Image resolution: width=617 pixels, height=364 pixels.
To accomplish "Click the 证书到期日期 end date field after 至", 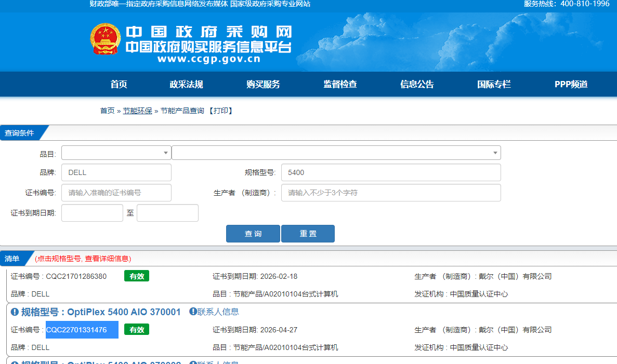I will coord(167,213).
